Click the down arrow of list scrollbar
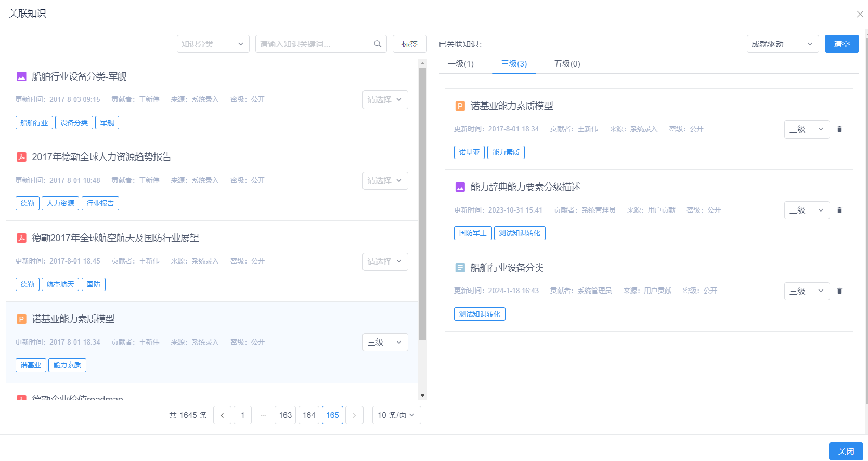The height and width of the screenshot is (461, 868). tap(422, 396)
